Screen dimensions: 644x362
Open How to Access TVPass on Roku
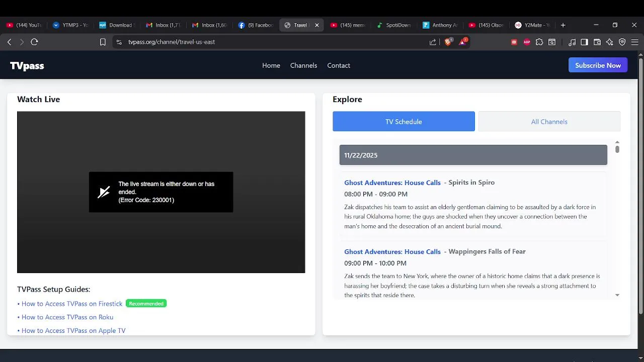67,317
